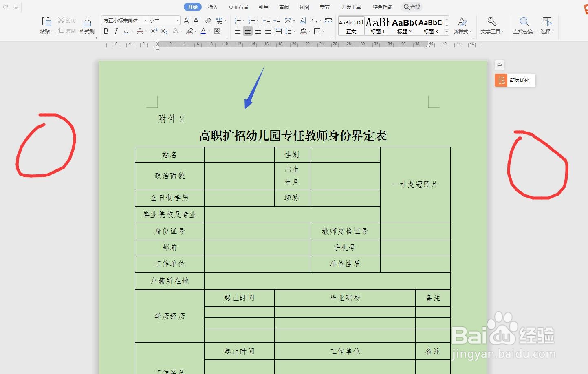Switch to the 插入 (Insert) tab
Screen dimensions: 588x374
(x=213, y=7)
